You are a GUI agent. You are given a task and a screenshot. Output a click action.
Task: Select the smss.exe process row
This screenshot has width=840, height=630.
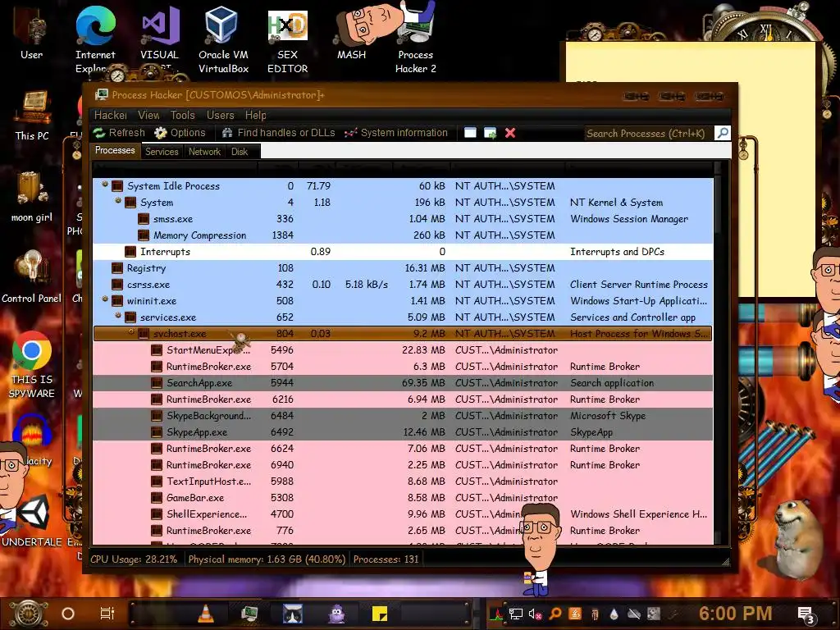pos(403,219)
